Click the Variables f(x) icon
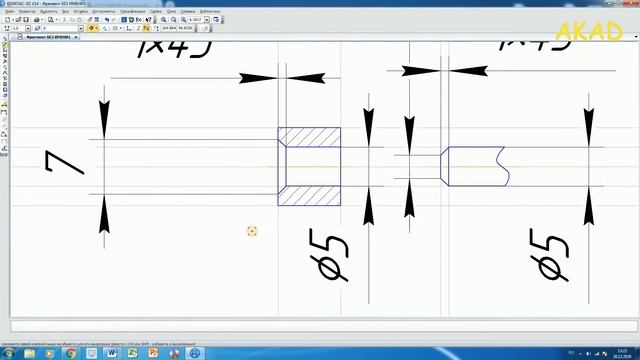 (x=139, y=20)
